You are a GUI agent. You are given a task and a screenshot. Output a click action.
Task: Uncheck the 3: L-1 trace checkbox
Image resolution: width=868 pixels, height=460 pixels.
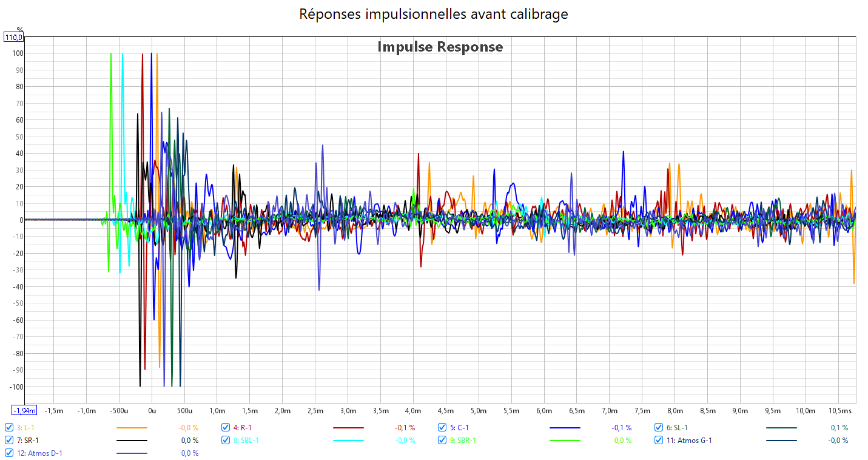9,427
